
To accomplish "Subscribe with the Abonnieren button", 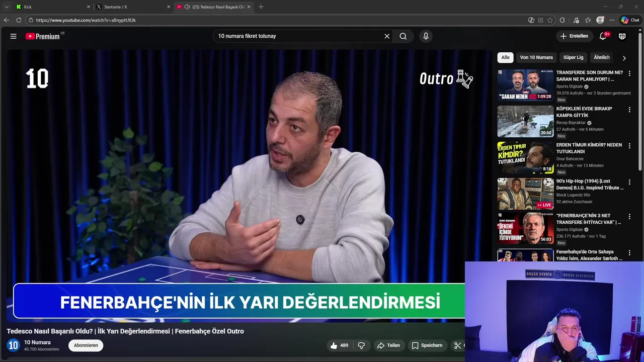I will [86, 345].
